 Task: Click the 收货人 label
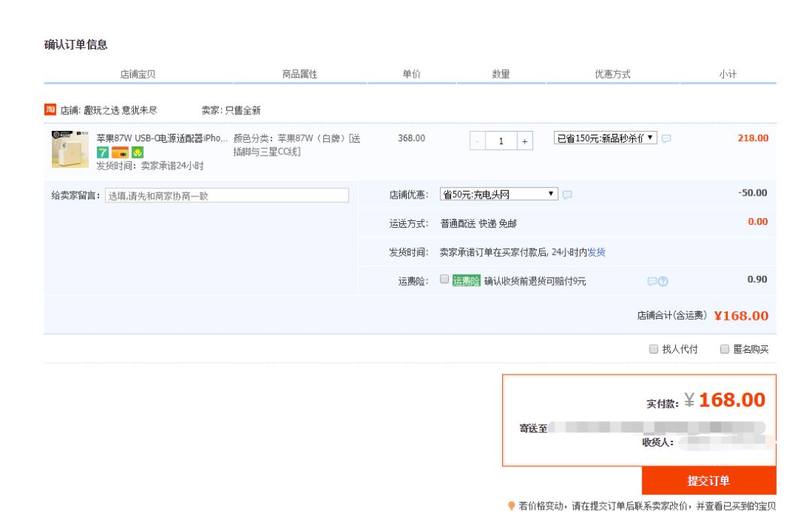[658, 442]
